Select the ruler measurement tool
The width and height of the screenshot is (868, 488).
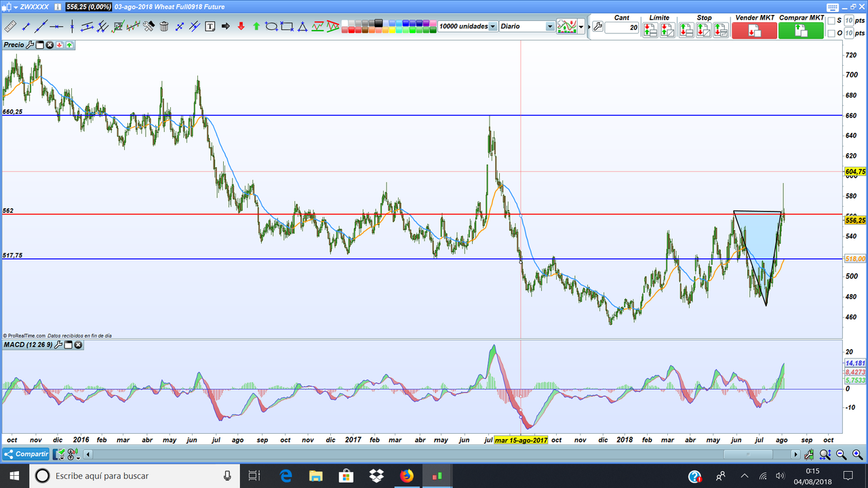[x=10, y=26]
